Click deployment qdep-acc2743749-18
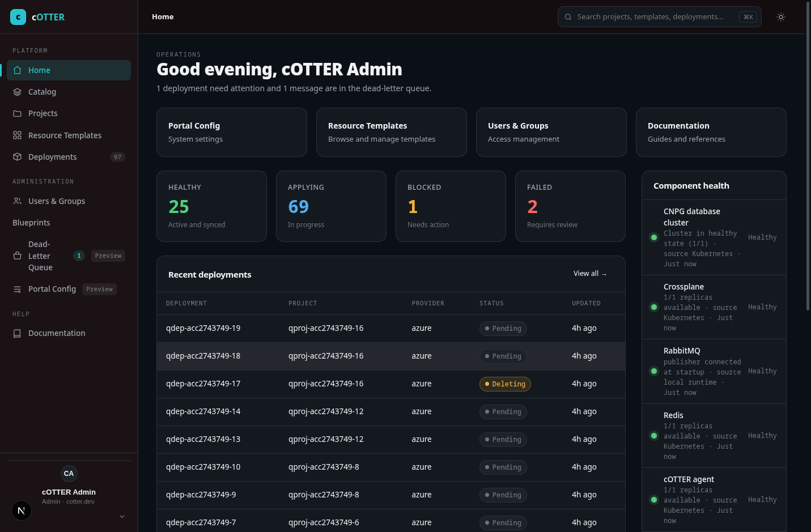 coord(203,356)
